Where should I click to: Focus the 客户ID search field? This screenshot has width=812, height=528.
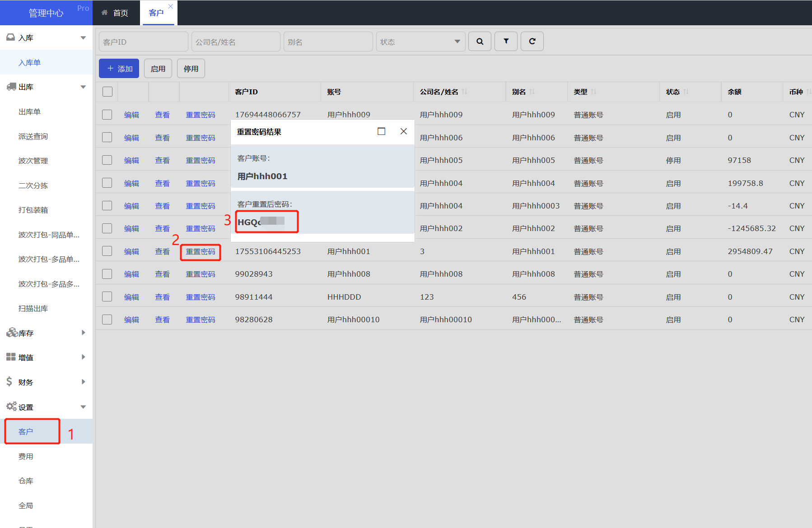[143, 42]
